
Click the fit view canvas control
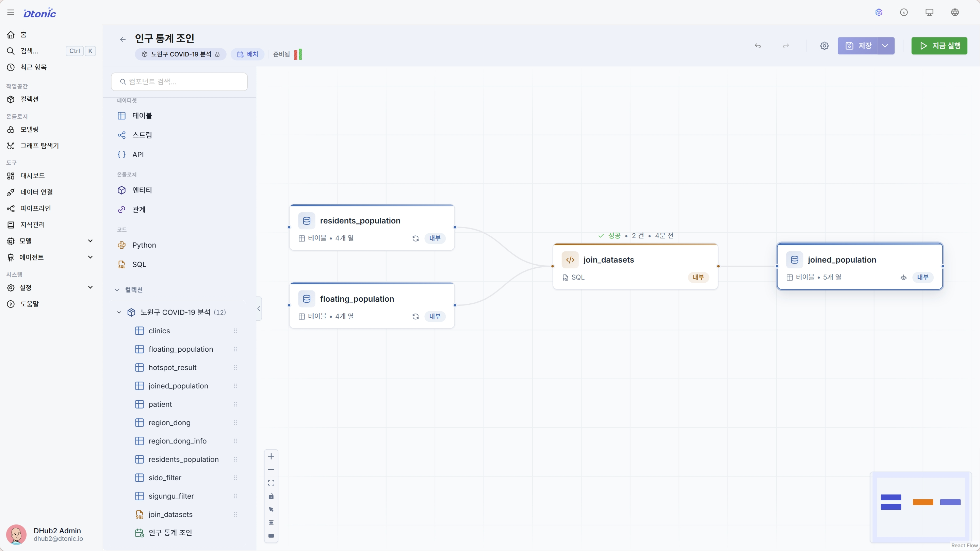click(x=271, y=483)
